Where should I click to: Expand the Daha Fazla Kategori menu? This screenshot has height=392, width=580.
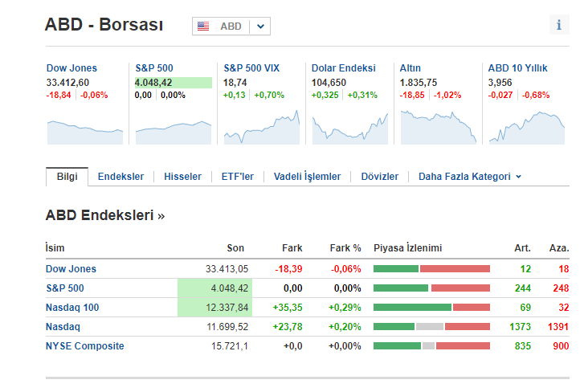(470, 177)
